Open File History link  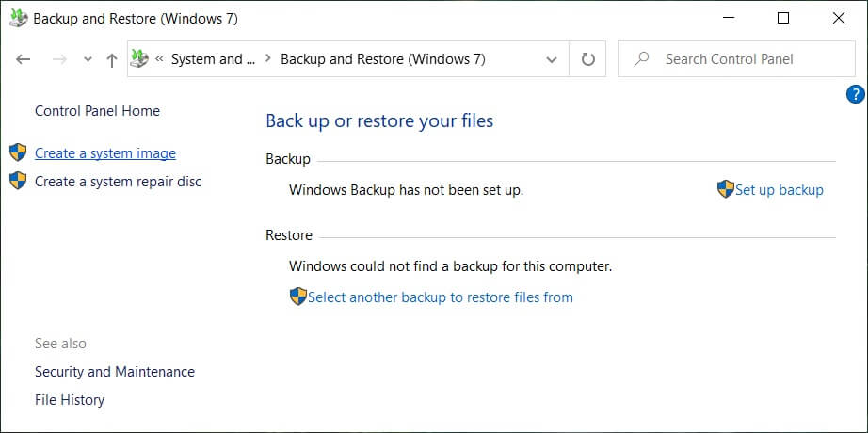click(70, 400)
